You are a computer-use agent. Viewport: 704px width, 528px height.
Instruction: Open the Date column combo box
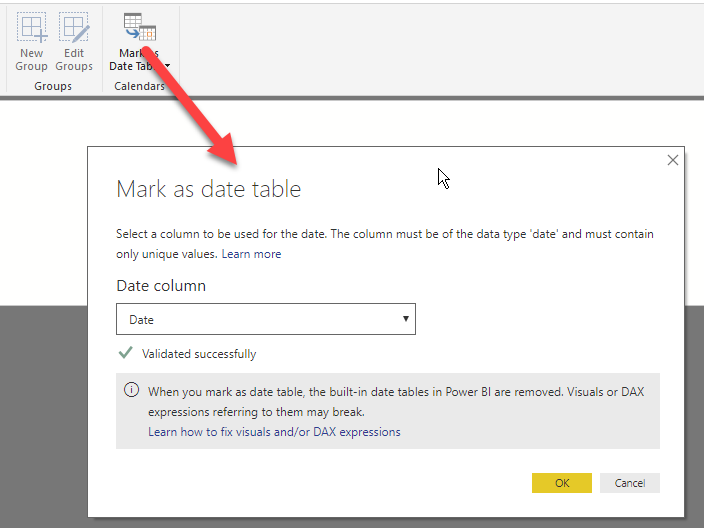(x=266, y=319)
